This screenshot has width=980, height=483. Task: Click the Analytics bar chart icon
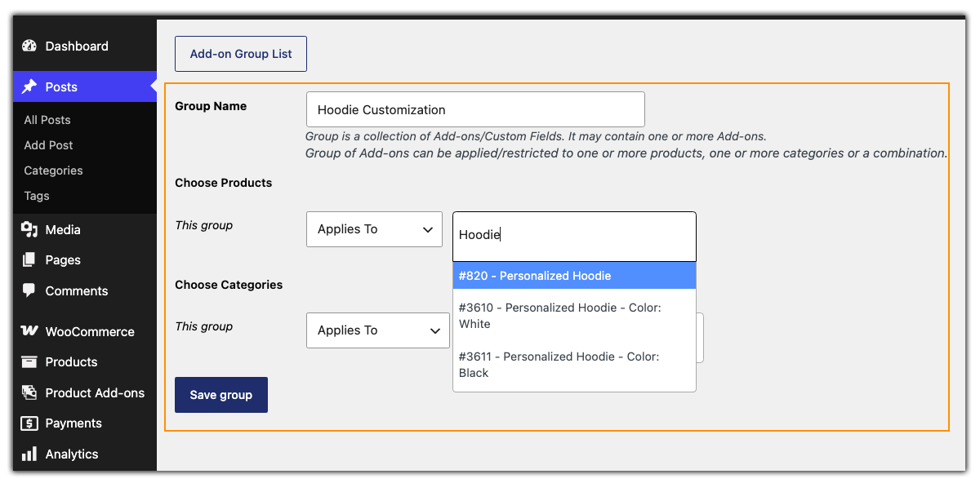click(29, 454)
